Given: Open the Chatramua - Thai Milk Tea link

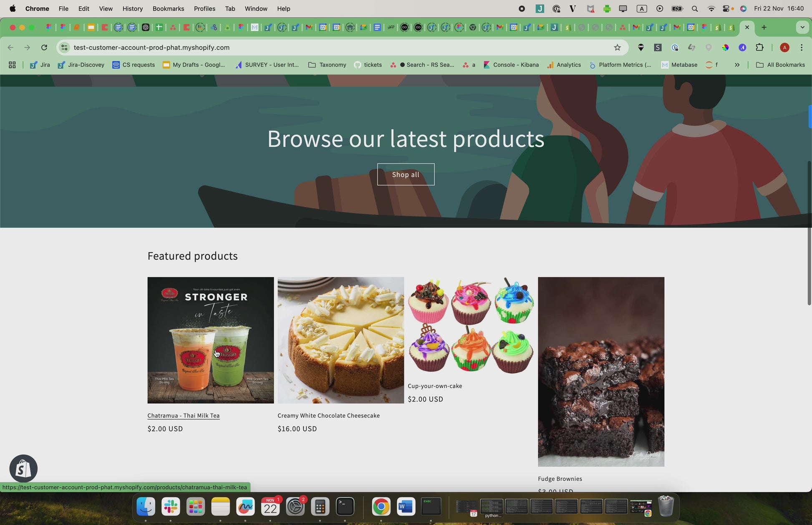Looking at the screenshot, I should pyautogui.click(x=184, y=416).
